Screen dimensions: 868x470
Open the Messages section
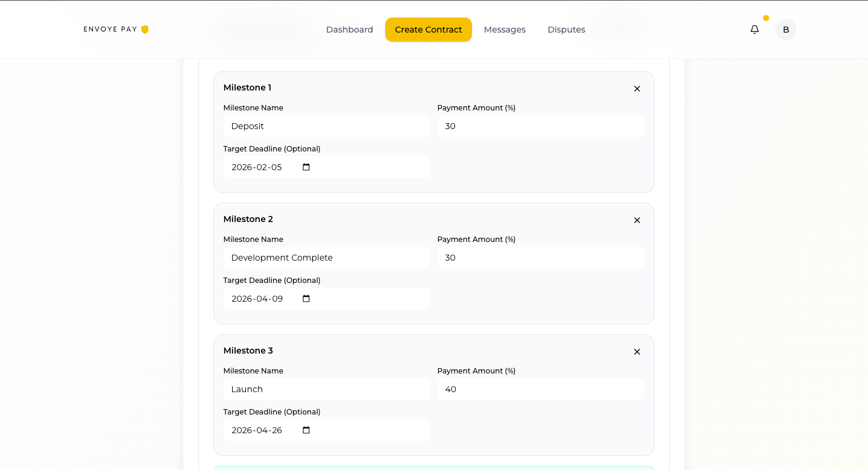point(505,29)
